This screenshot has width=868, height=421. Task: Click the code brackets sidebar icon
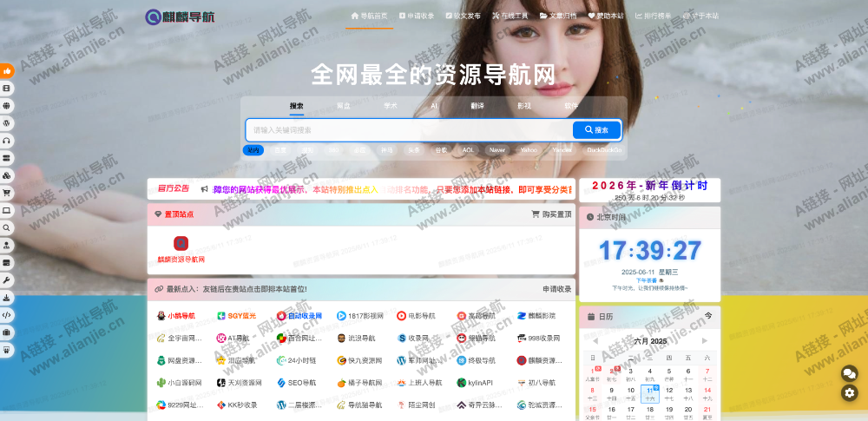click(7, 314)
